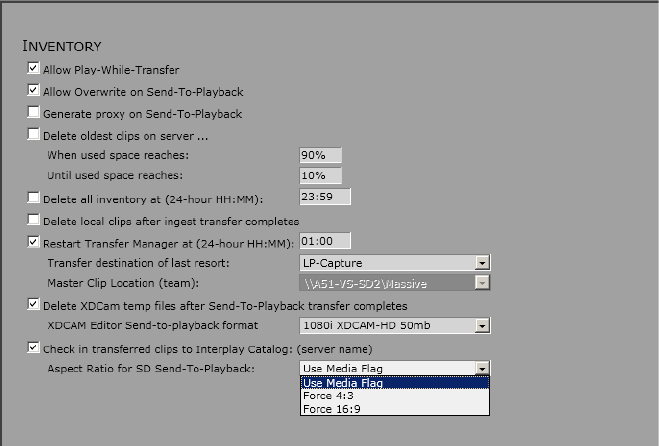The width and height of the screenshot is (659, 446).
Task: Click 'XDCAM Editor Send-to-playback format' label
Action: click(153, 326)
